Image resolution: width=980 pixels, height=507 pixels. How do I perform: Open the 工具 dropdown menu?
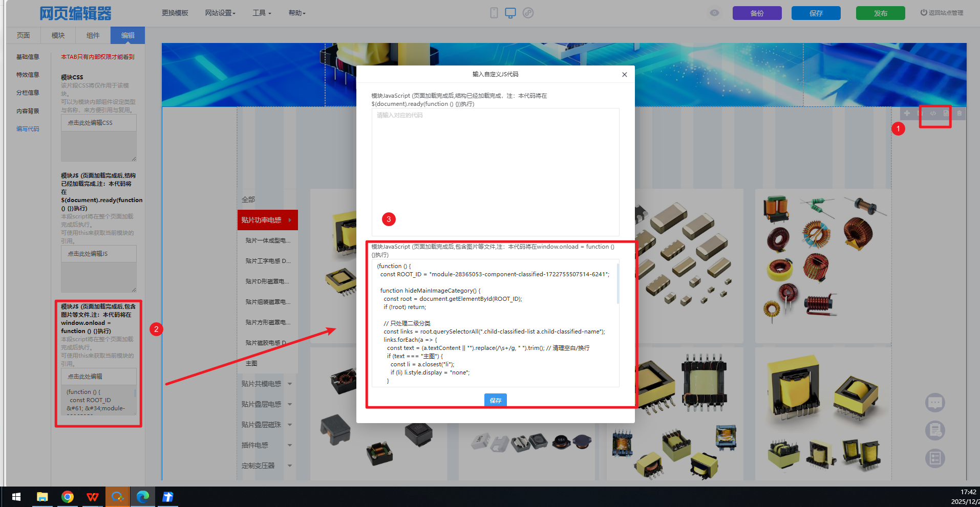point(262,13)
